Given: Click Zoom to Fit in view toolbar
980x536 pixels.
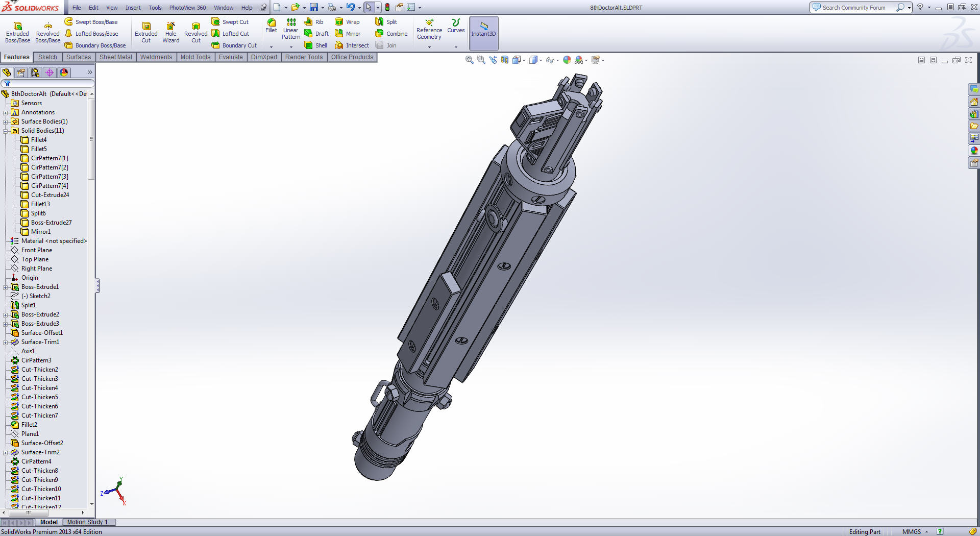Looking at the screenshot, I should point(470,60).
